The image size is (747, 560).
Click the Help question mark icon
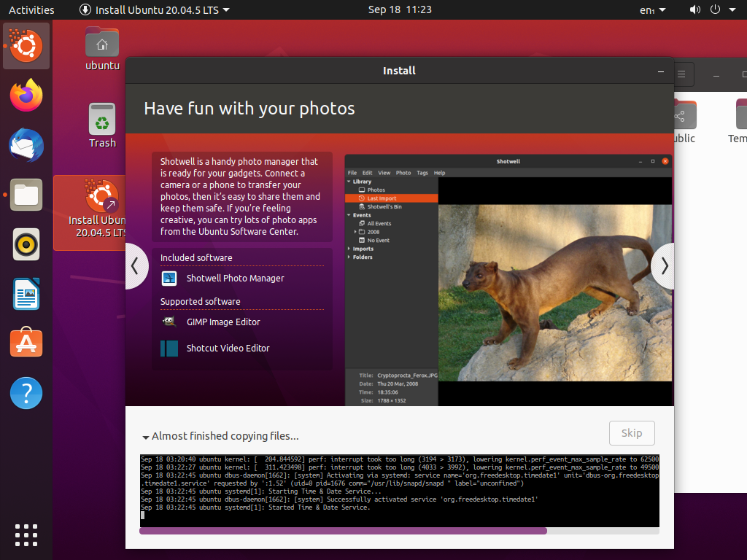26,393
